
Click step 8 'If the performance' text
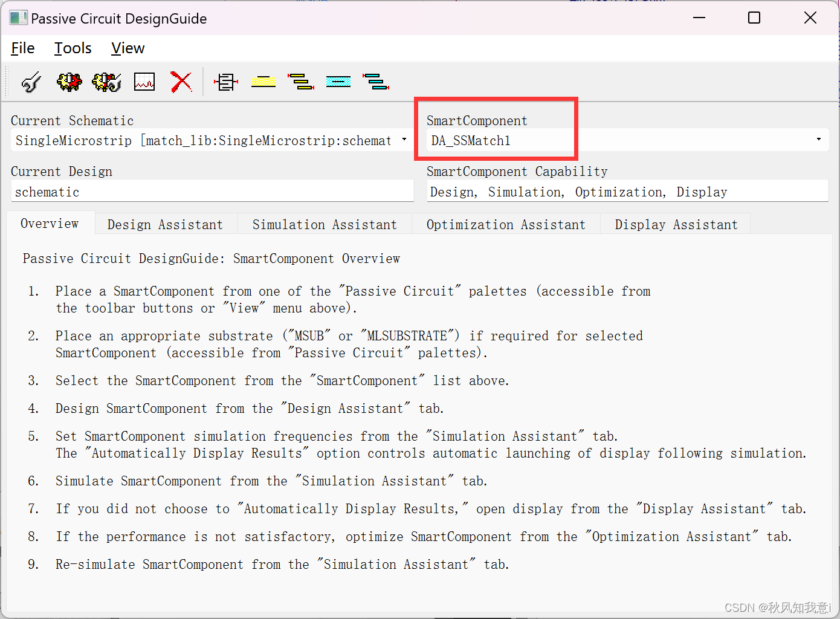pyautogui.click(x=424, y=537)
